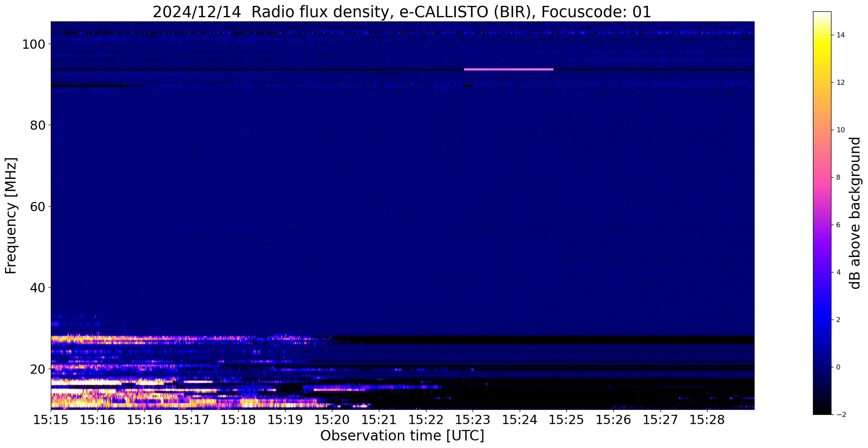868x448 pixels.
Task: Click the "dB above background" colorbar label
Action: (x=855, y=213)
